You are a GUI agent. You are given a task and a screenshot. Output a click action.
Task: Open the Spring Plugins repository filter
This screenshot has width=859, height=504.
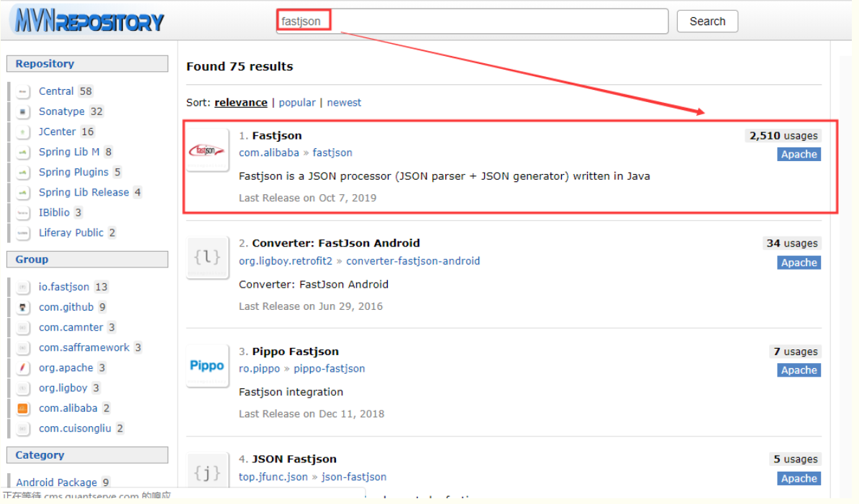point(73,172)
